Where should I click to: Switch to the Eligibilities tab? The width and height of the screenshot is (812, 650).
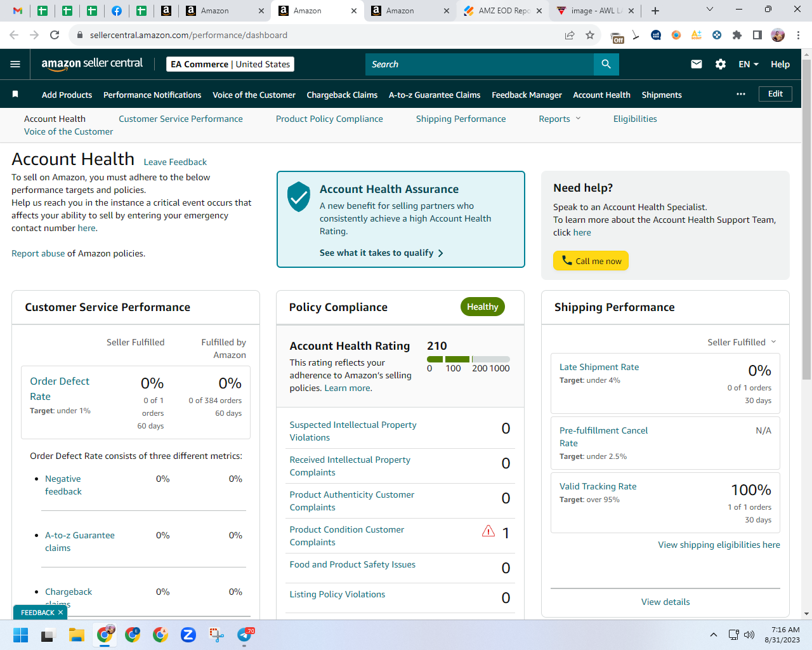pyautogui.click(x=635, y=119)
